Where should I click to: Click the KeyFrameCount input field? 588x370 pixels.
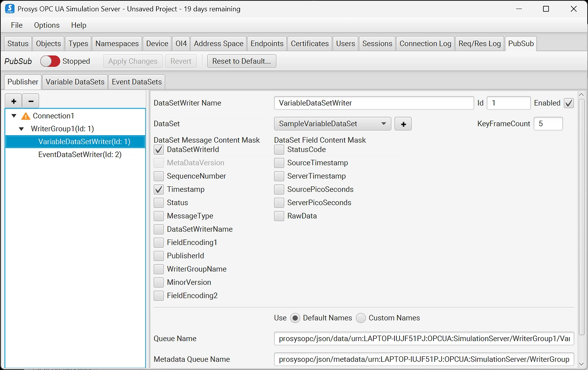click(x=548, y=124)
